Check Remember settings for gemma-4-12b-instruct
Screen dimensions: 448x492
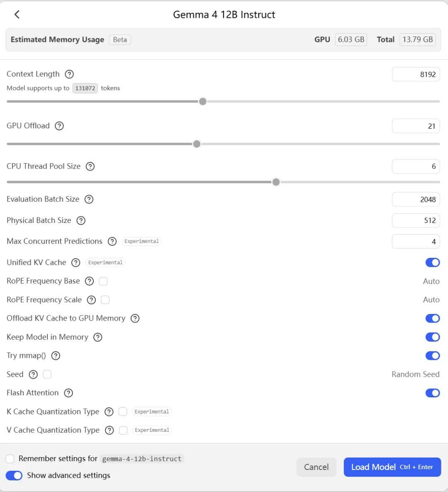pos(10,459)
